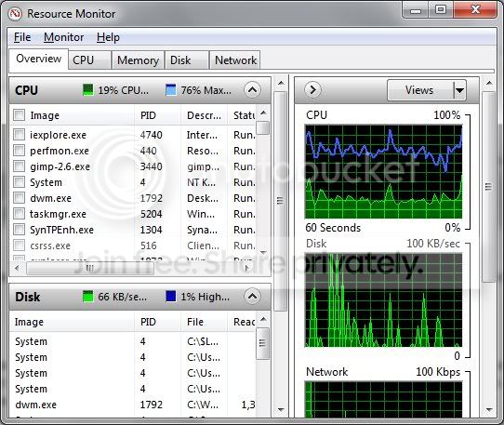
Task: Switch to the Memory tab
Action: tap(138, 60)
